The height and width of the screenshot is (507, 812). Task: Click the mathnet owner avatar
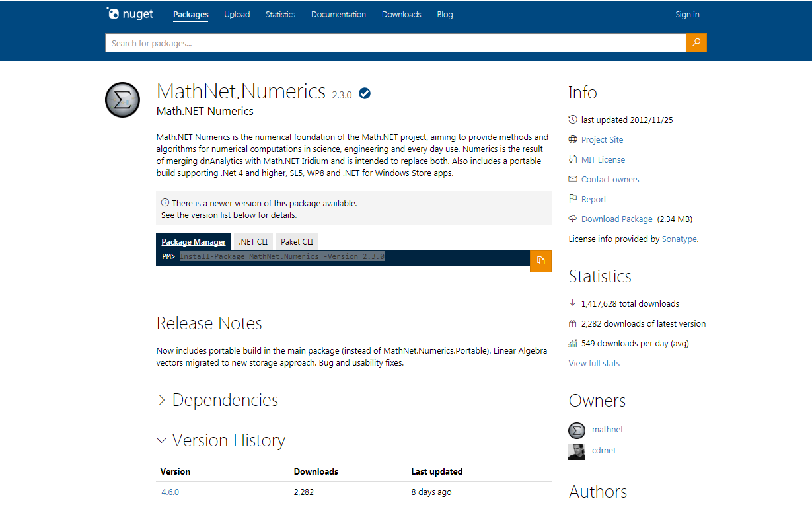click(577, 430)
